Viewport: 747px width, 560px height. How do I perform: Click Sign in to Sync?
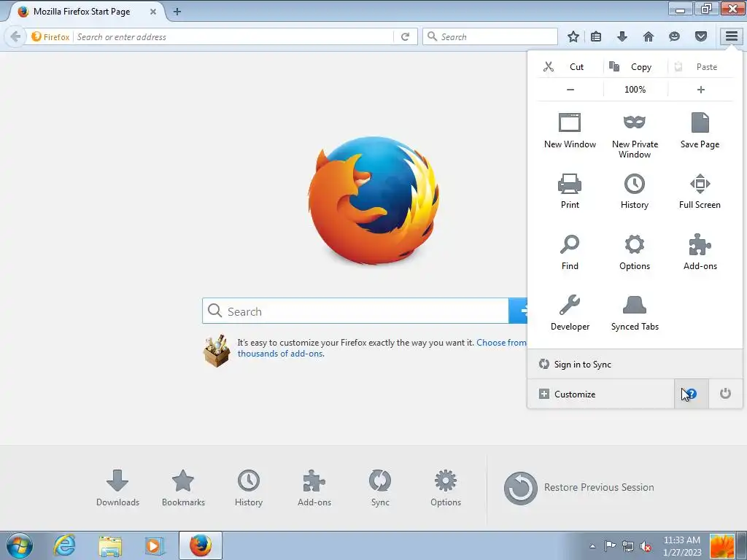click(x=635, y=365)
